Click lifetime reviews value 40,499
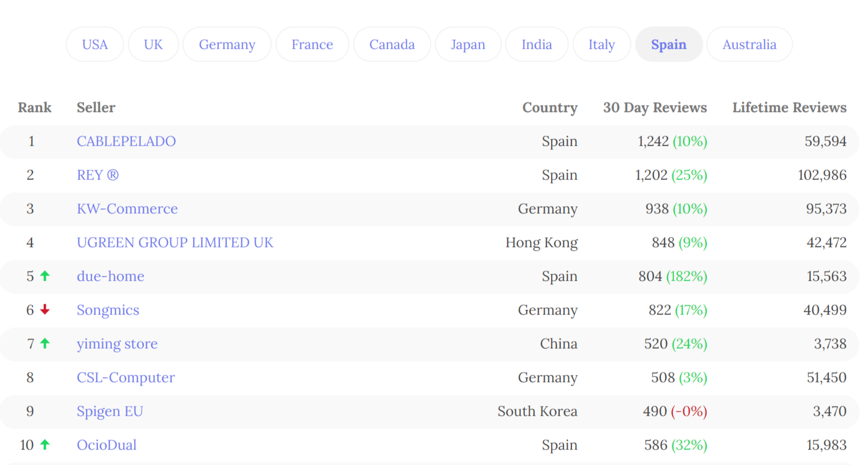This screenshot has height=465, width=868. click(x=825, y=310)
